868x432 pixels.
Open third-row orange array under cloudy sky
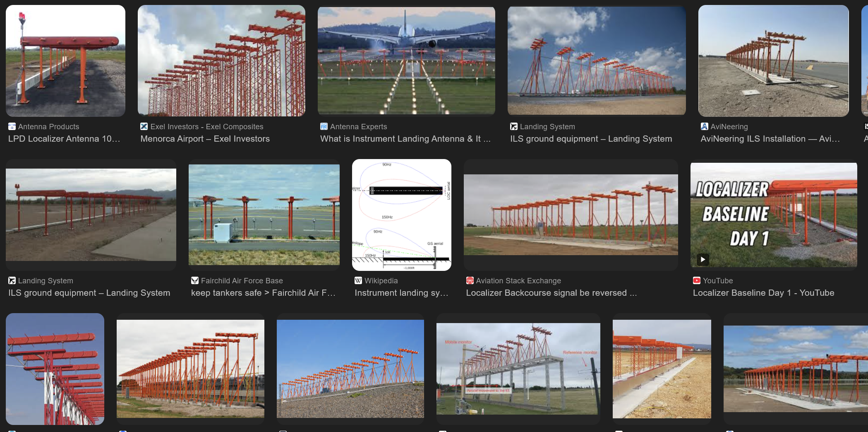click(796, 369)
